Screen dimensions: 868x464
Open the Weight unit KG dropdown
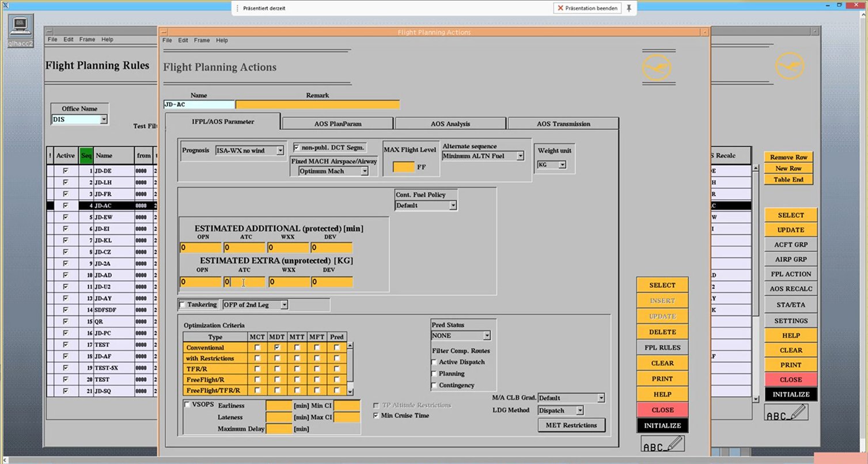point(551,165)
